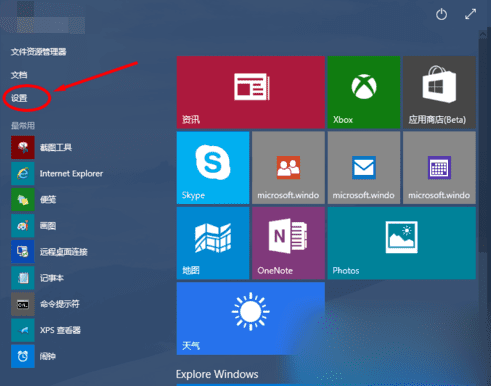Open 设置 settings
Viewport: 491px width, 386px height.
(x=19, y=98)
